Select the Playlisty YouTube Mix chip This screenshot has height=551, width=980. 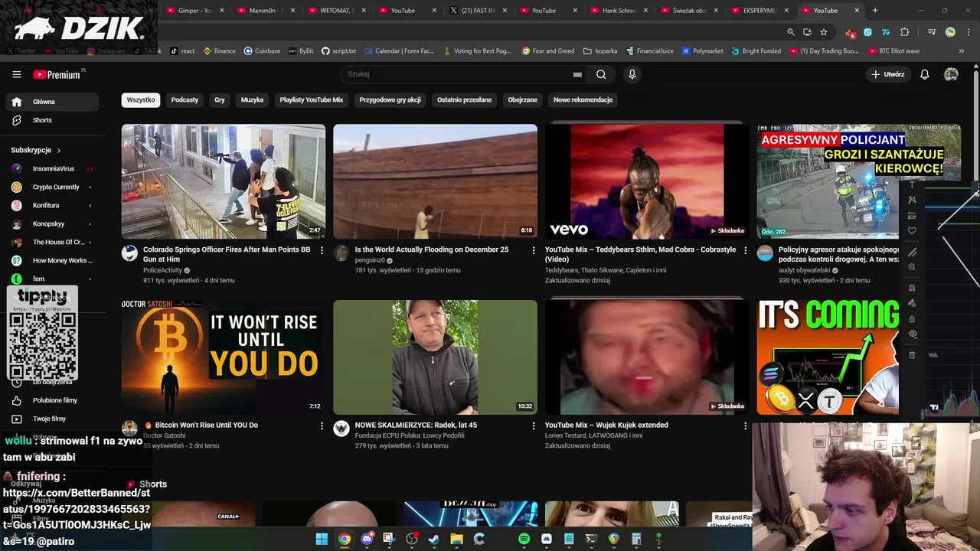[312, 99]
